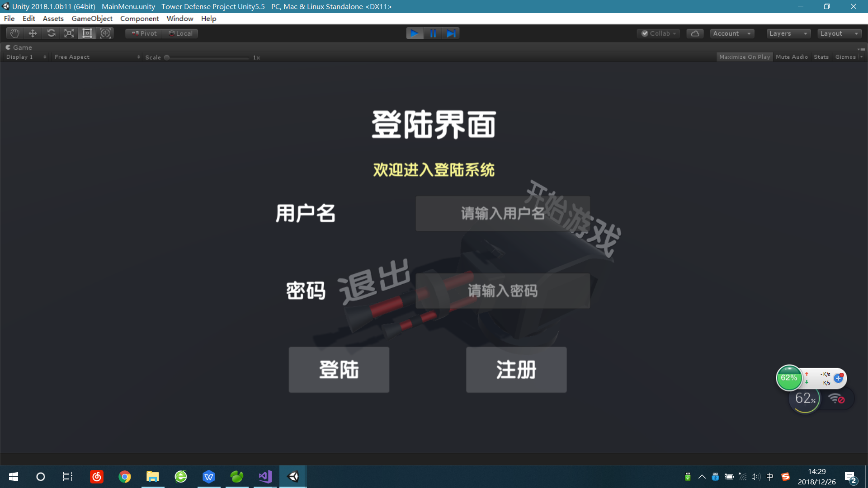This screenshot has height=488, width=868.
Task: Toggle Mute Audio in Game view
Action: coord(792,57)
